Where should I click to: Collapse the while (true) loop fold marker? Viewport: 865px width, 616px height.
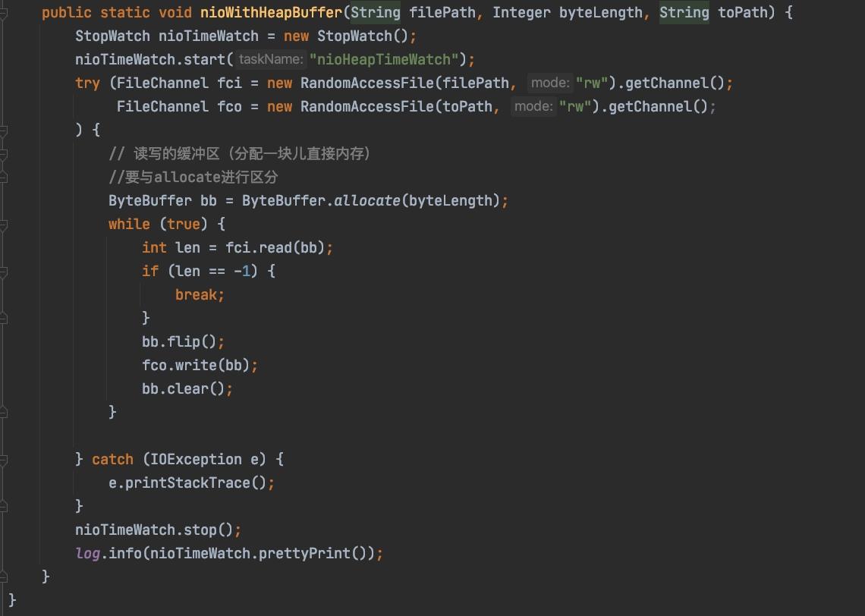3,225
